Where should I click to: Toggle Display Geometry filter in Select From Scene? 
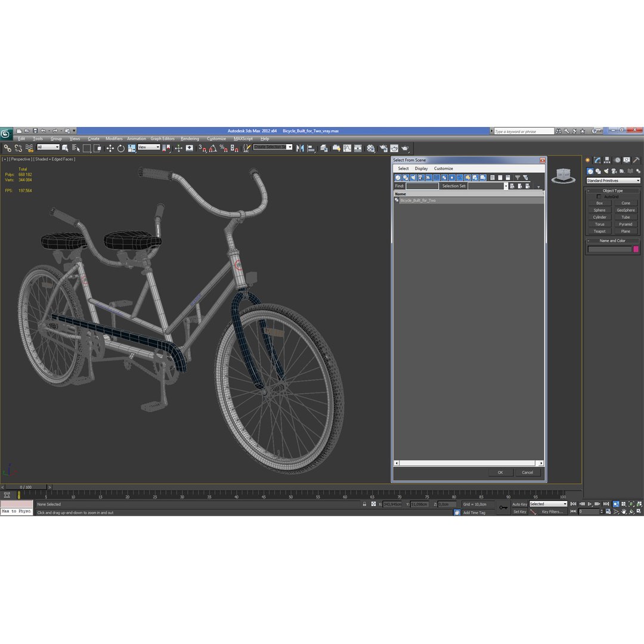coord(398,178)
